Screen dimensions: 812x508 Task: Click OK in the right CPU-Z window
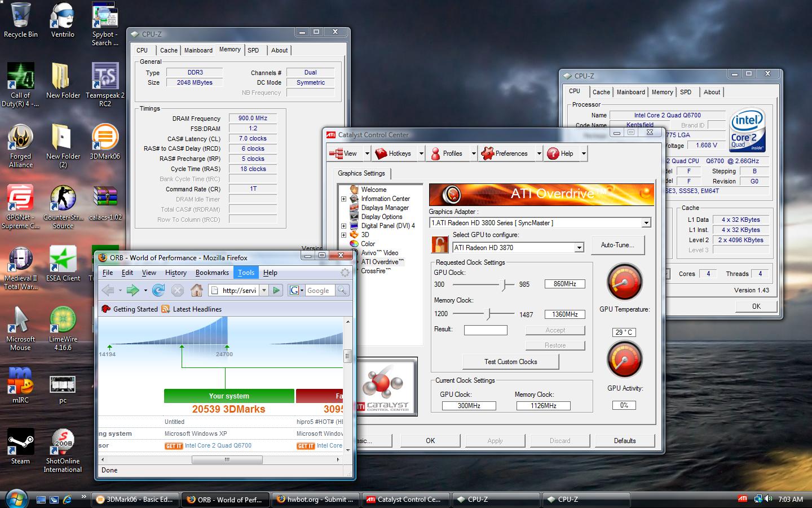[x=756, y=306]
